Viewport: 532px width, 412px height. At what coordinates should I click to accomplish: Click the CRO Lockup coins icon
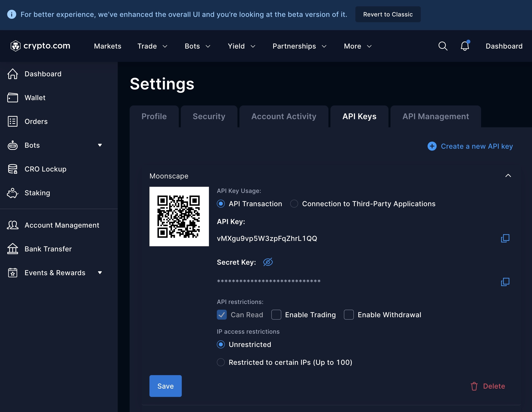[13, 169]
